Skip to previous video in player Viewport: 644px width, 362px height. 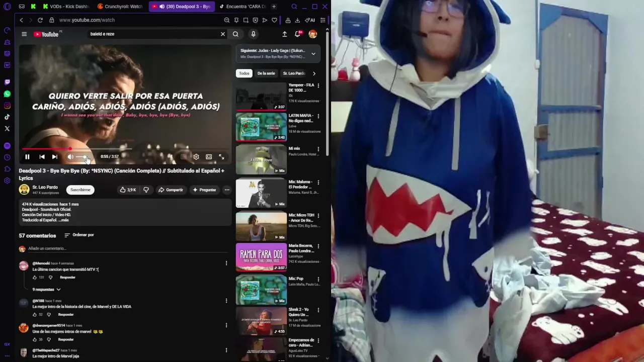click(x=42, y=157)
